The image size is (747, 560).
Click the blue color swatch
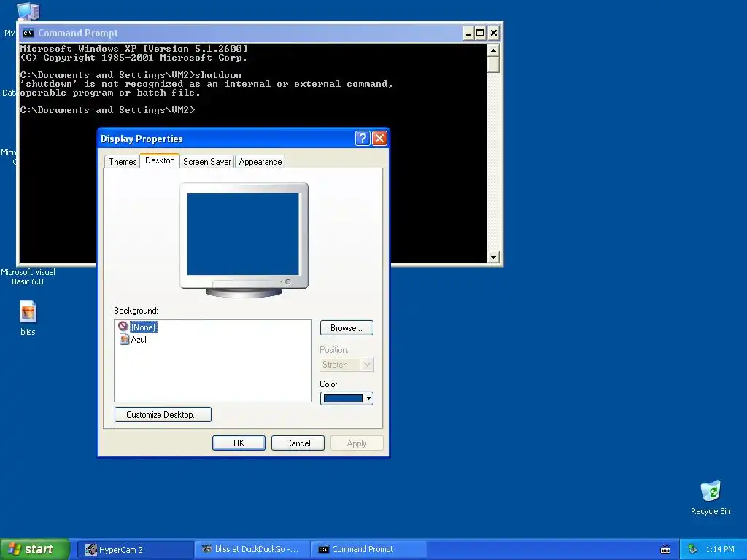click(x=343, y=399)
